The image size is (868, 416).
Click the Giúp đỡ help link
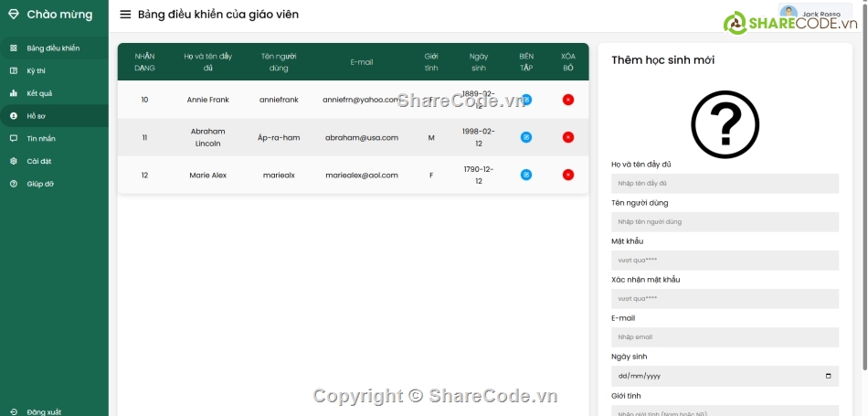[40, 184]
